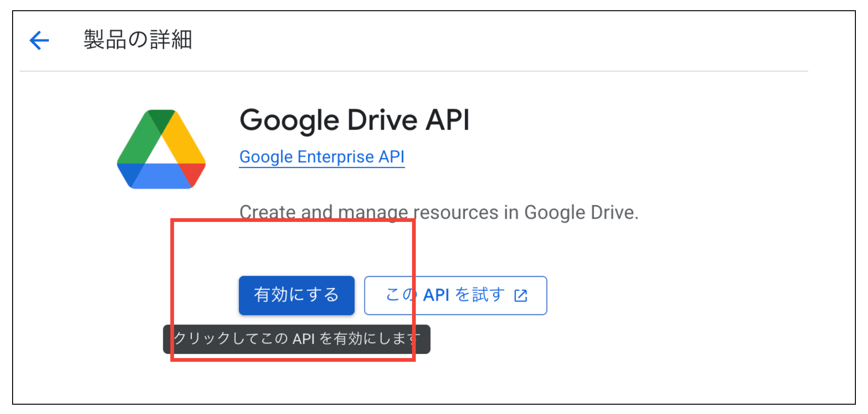Click the blue 有効にする enable button

(x=296, y=295)
